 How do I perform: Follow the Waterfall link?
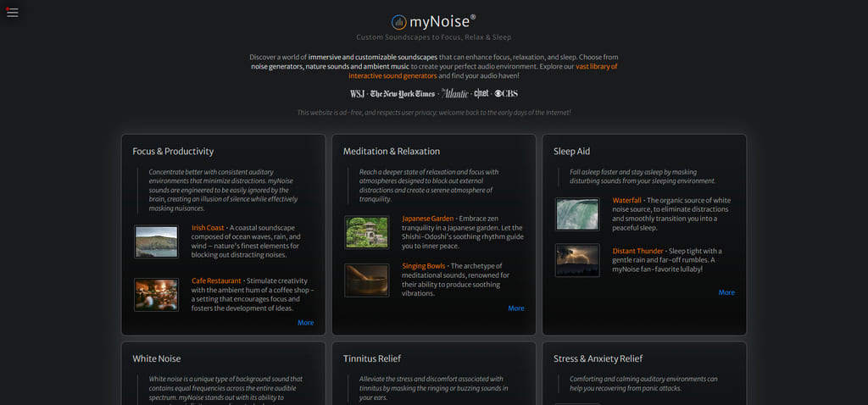(627, 200)
